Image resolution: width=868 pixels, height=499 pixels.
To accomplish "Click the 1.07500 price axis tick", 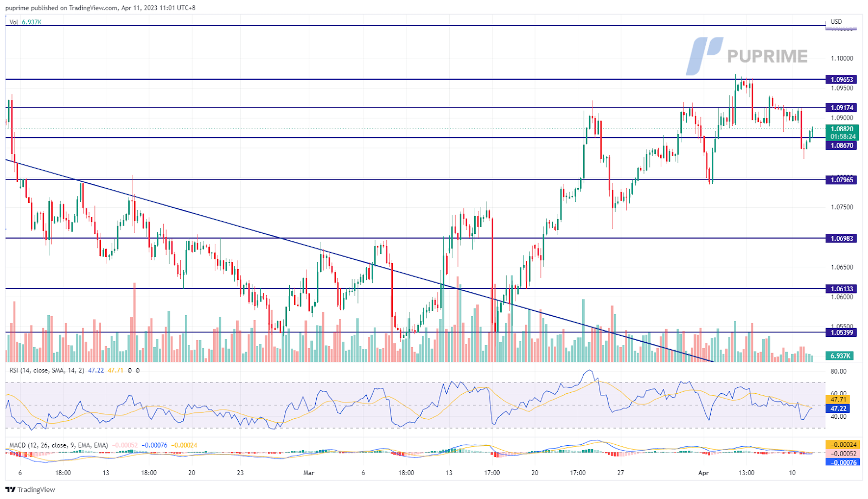I will [x=842, y=207].
